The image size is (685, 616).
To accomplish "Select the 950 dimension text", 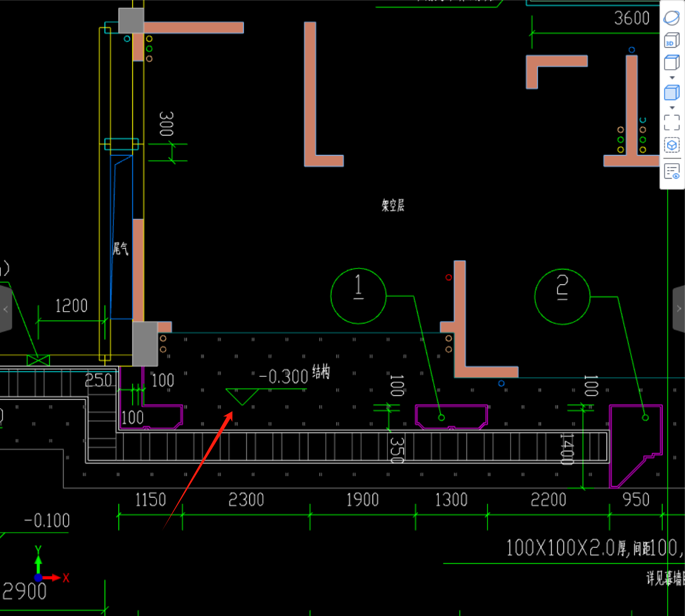I will pyautogui.click(x=636, y=499).
